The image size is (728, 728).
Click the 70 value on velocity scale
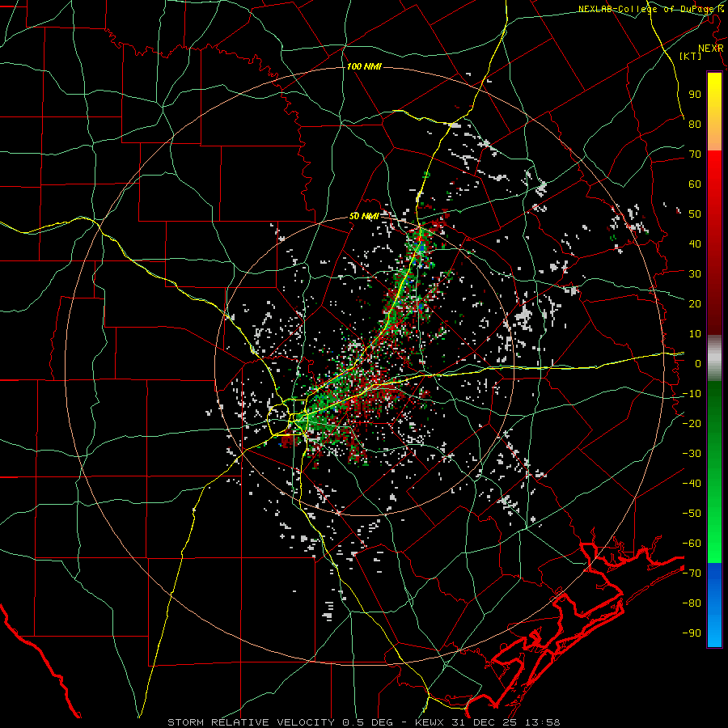695,154
